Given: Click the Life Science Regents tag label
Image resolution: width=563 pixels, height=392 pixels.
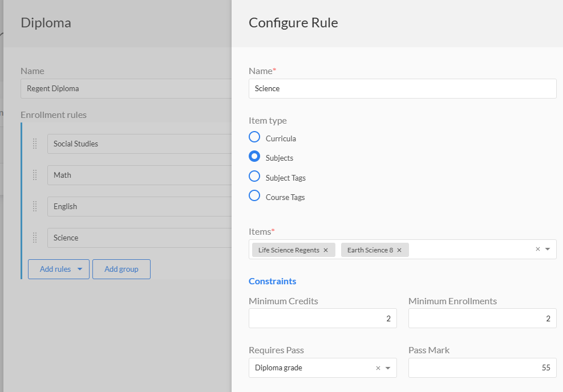Looking at the screenshot, I should point(289,250).
